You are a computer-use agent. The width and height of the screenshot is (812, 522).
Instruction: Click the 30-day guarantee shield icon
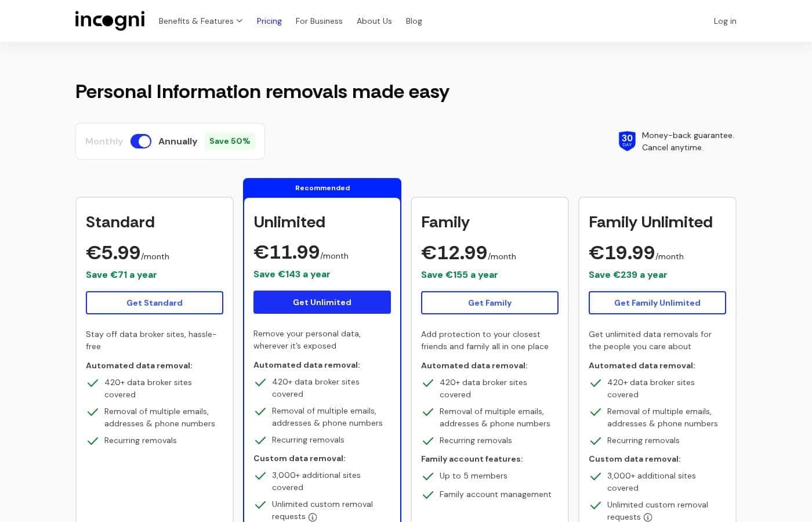(627, 141)
